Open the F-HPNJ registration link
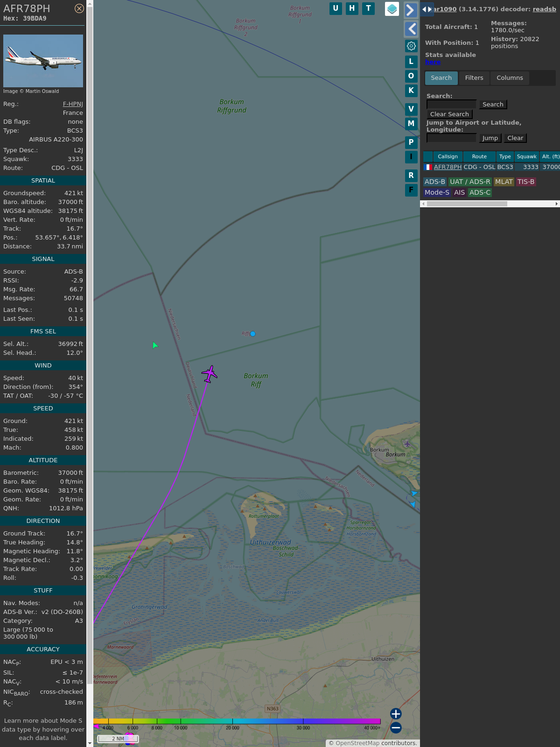This screenshot has height=747, width=560. tap(73, 104)
